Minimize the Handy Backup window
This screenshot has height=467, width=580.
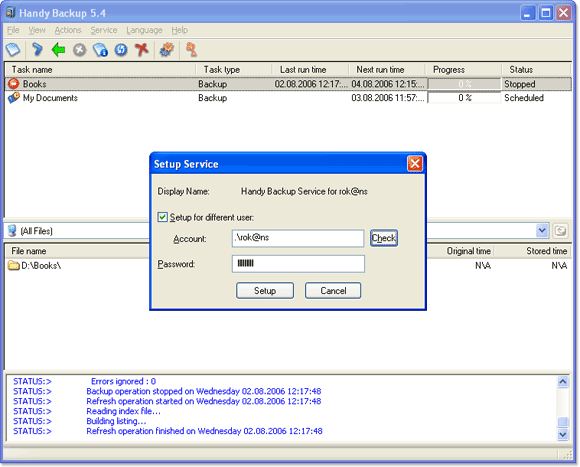coord(527,13)
